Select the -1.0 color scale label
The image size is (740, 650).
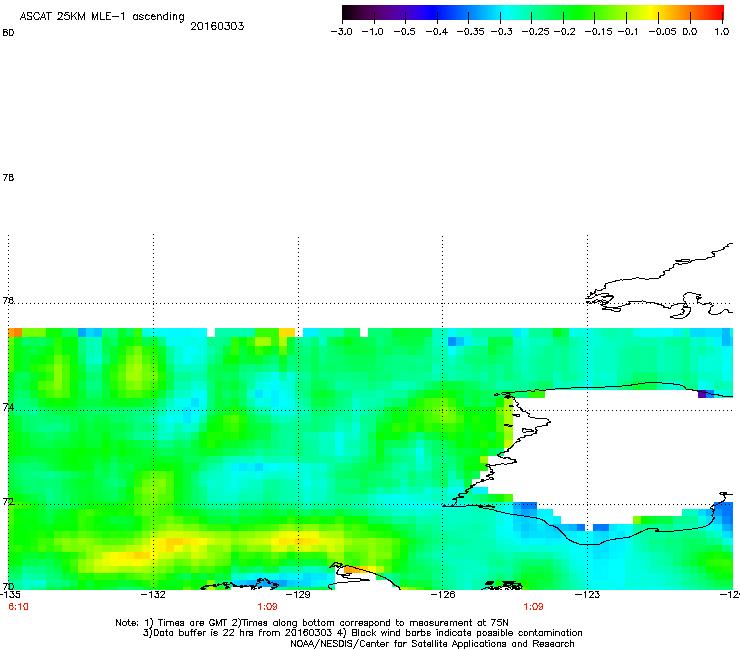tap(372, 32)
